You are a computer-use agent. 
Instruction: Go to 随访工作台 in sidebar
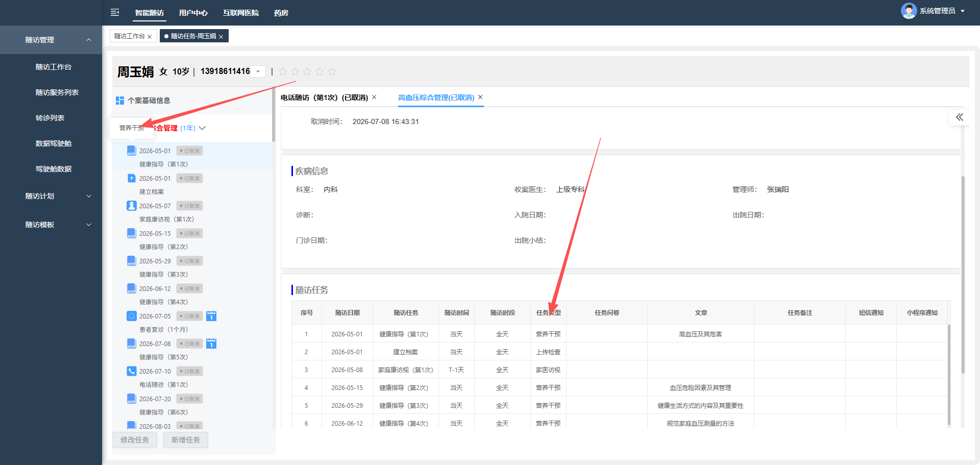pyautogui.click(x=54, y=67)
